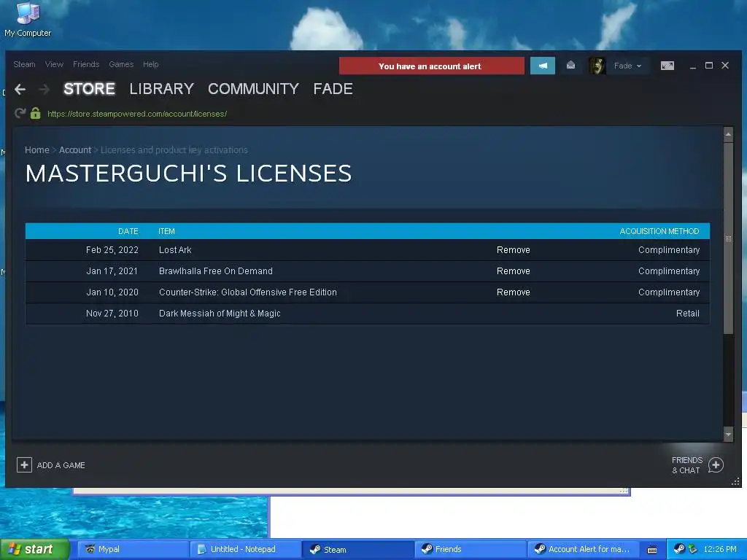747x560 pixels.
Task: Switch to the COMMUNITY tab
Action: (x=253, y=89)
